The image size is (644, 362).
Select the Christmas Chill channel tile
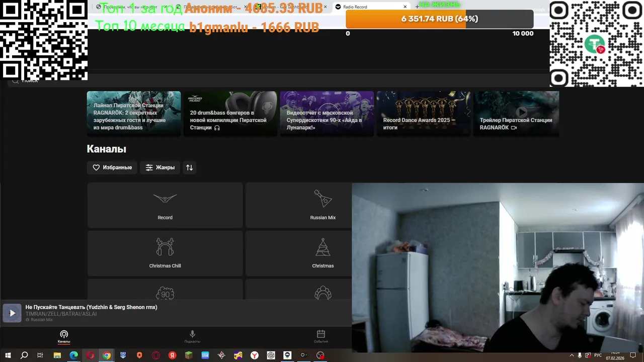pyautogui.click(x=165, y=253)
